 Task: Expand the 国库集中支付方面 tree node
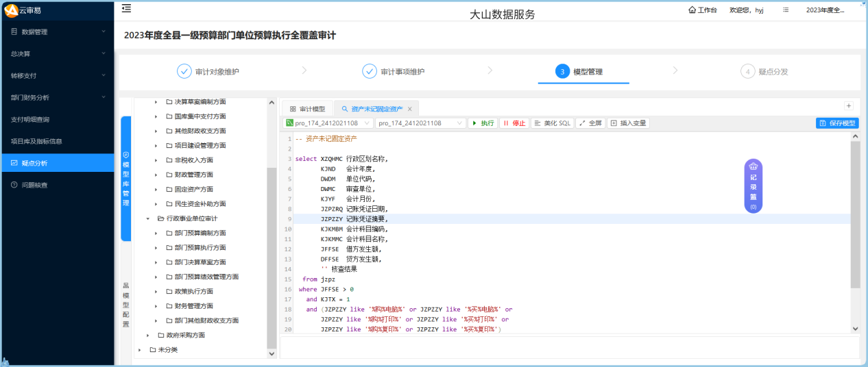(156, 116)
